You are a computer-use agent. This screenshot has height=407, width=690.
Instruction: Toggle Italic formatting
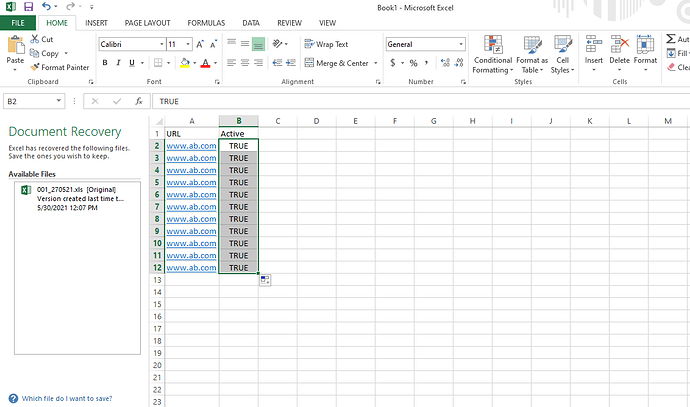118,63
